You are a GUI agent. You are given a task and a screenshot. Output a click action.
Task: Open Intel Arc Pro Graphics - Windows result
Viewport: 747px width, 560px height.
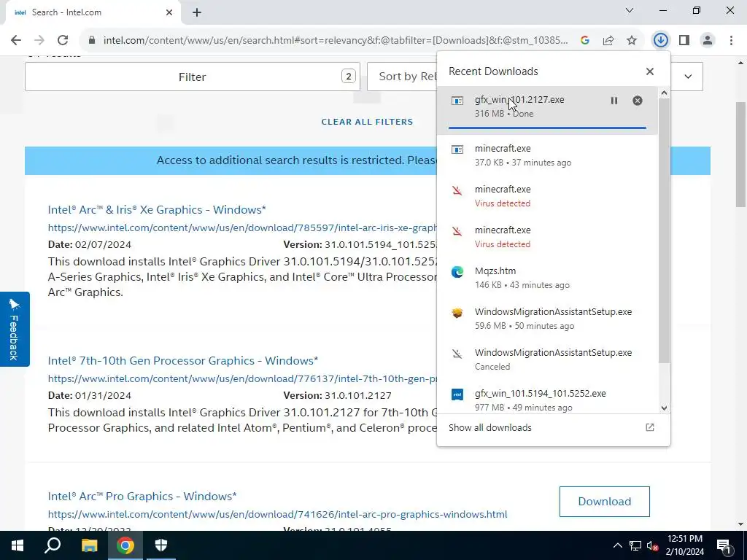click(142, 496)
